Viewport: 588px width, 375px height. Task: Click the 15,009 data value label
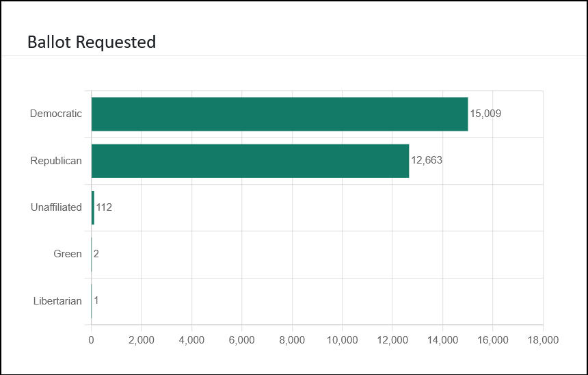[485, 114]
